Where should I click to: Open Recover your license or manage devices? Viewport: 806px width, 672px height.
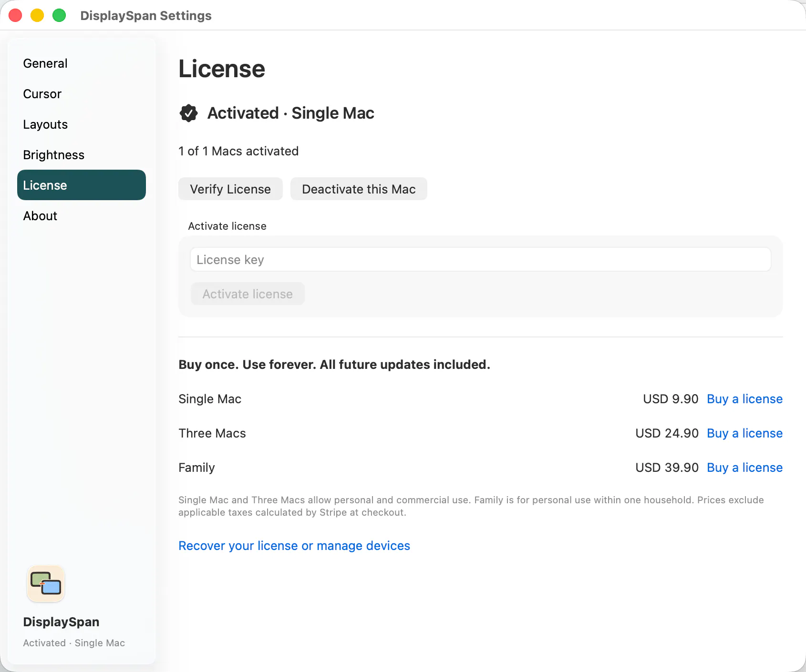pyautogui.click(x=294, y=546)
